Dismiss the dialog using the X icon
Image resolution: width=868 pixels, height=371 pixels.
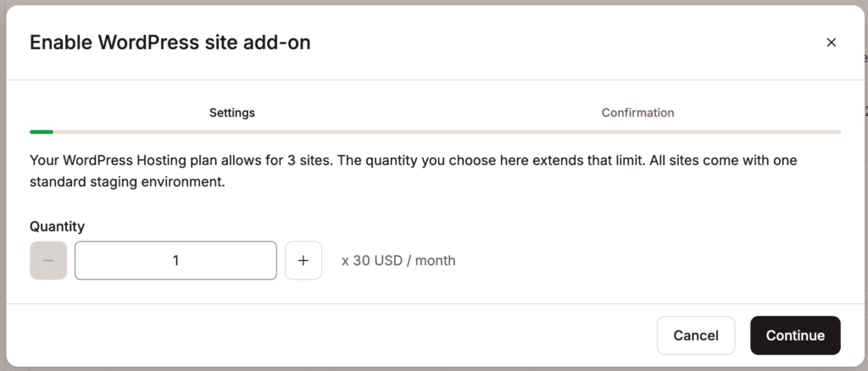(x=831, y=42)
